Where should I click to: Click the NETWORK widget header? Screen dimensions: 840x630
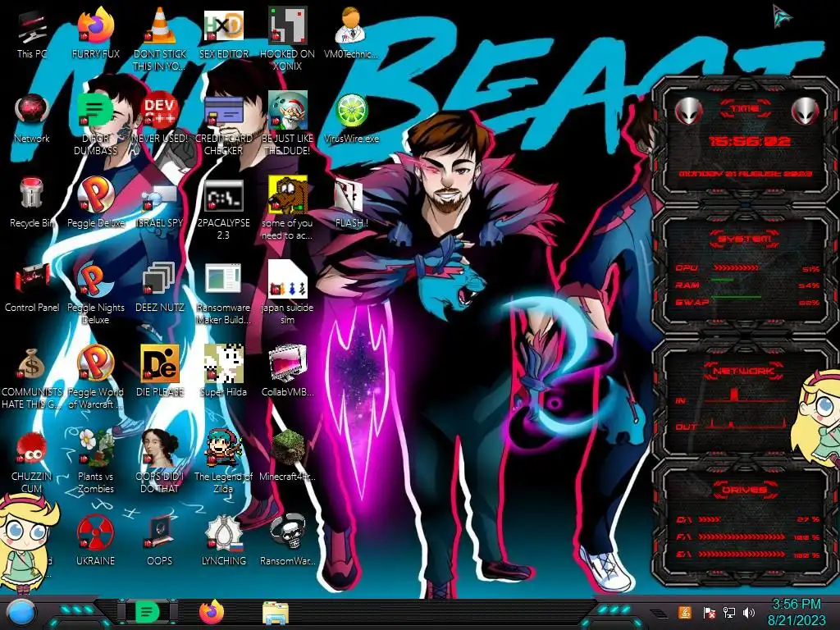click(743, 370)
